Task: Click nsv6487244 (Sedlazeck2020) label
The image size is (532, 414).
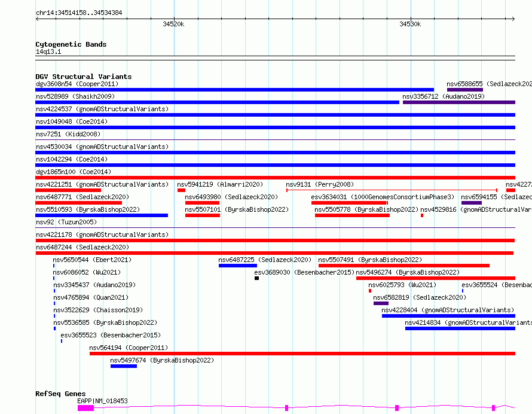Action: (82, 247)
